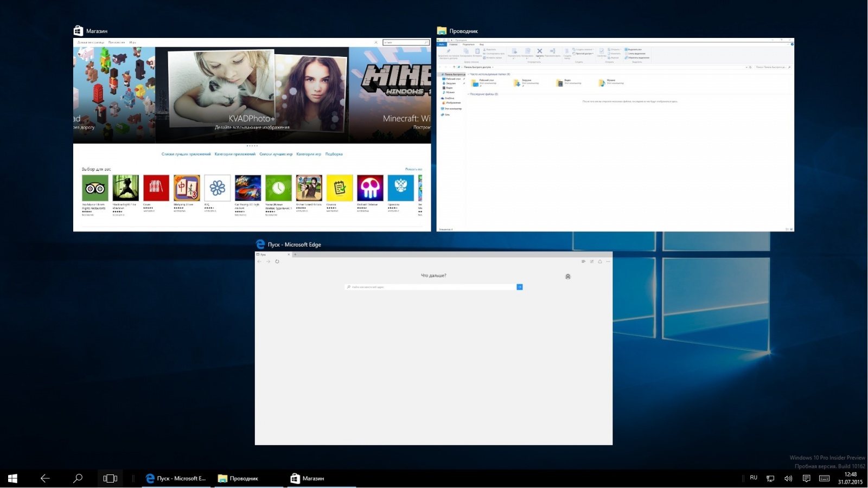Open the Подборка link in Store
Image resolution: width=868 pixels, height=488 pixels.
(334, 154)
